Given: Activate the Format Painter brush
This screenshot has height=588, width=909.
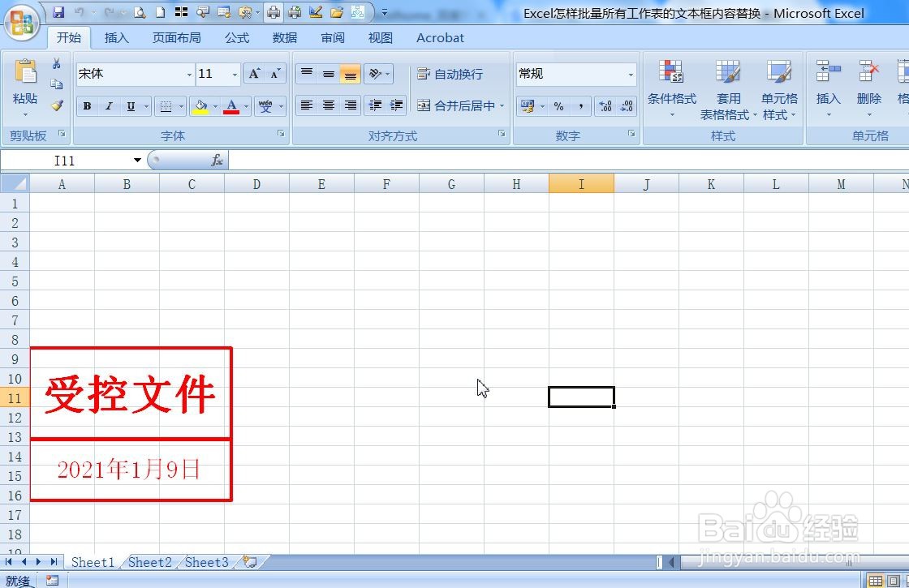Looking at the screenshot, I should pos(56,105).
